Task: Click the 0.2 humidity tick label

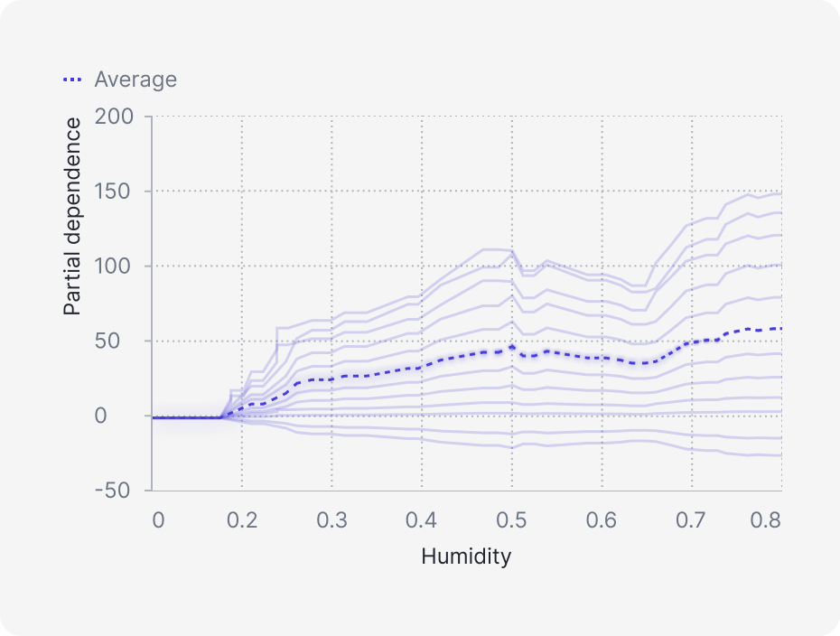Action: pyautogui.click(x=242, y=521)
